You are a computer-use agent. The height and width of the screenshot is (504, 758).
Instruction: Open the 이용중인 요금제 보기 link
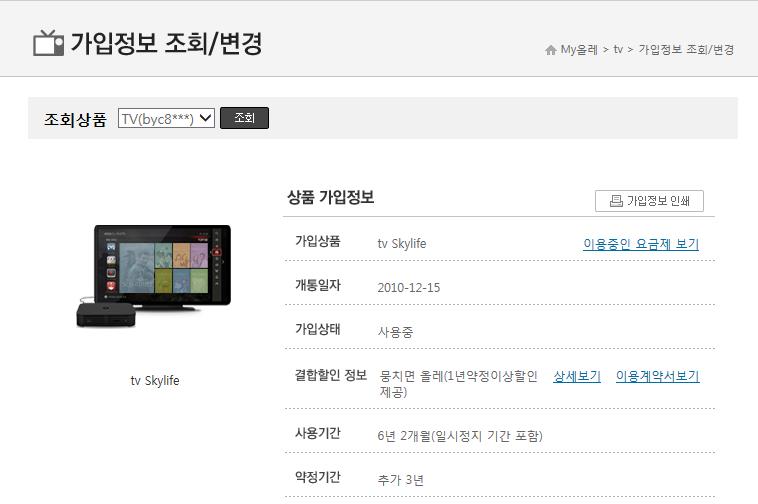pos(640,243)
